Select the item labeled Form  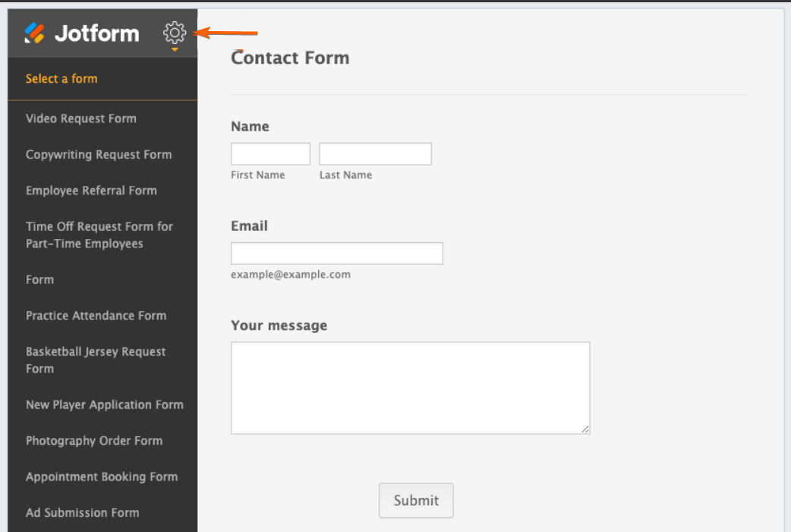coord(39,280)
